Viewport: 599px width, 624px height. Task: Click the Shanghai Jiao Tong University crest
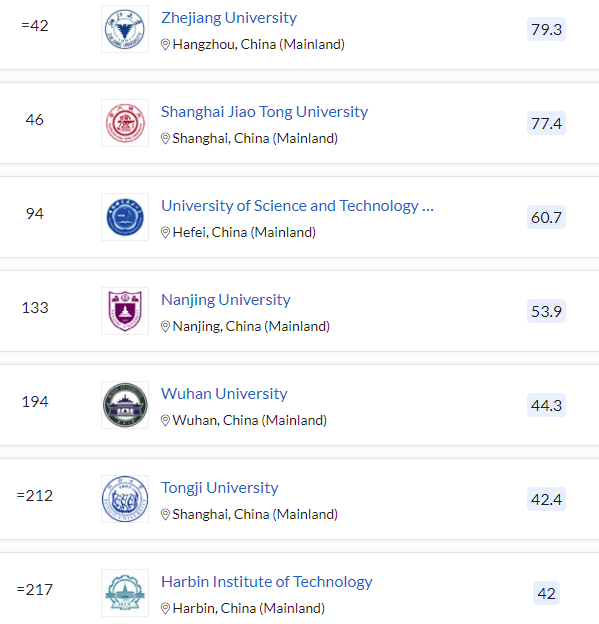point(125,123)
